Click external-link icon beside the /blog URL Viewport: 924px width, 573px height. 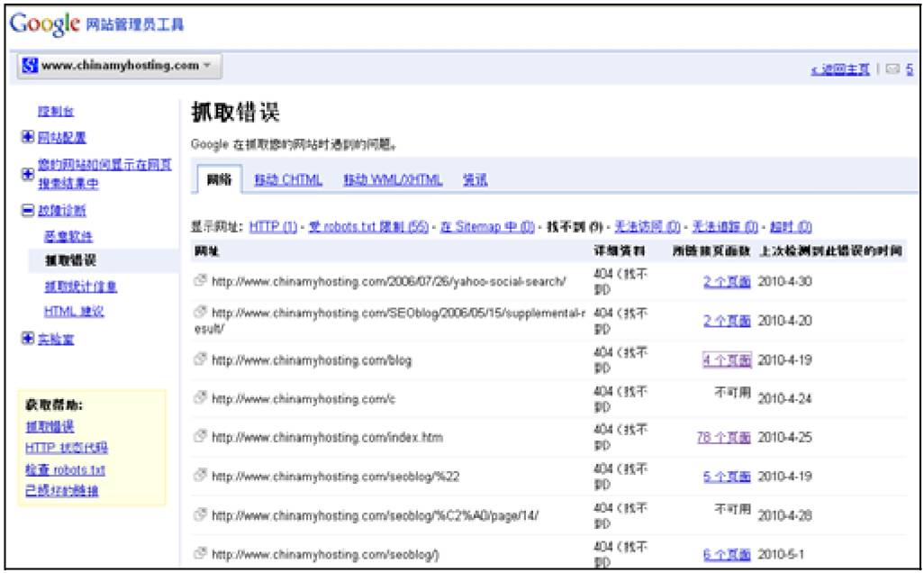point(200,359)
